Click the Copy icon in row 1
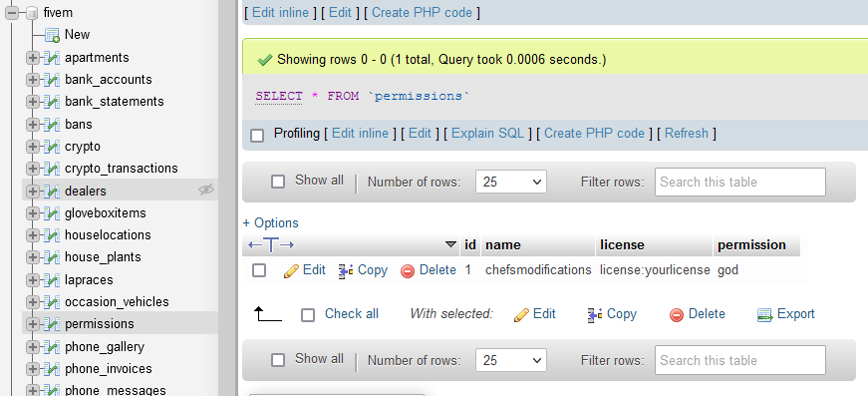This screenshot has width=868, height=396. pyautogui.click(x=346, y=271)
